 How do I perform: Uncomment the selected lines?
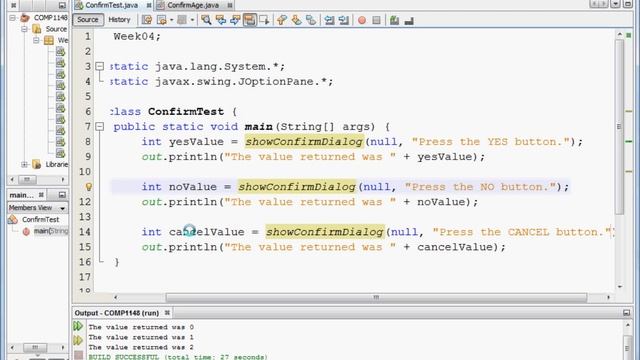click(409, 20)
